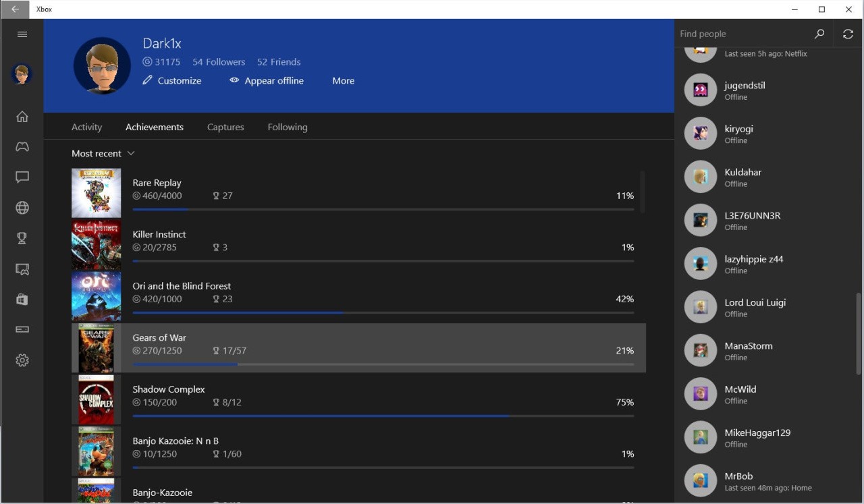Expand the Most recent sort dropdown
Viewport: 864px width, 504px height.
pyautogui.click(x=103, y=153)
